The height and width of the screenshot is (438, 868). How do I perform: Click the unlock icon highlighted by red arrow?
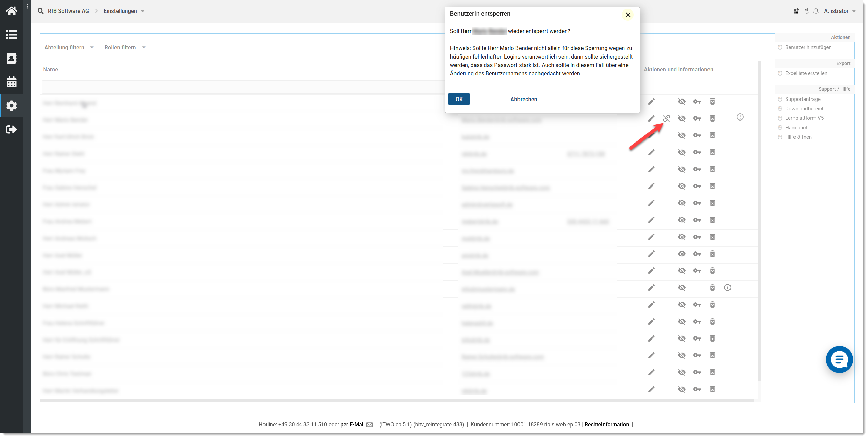[x=666, y=117]
